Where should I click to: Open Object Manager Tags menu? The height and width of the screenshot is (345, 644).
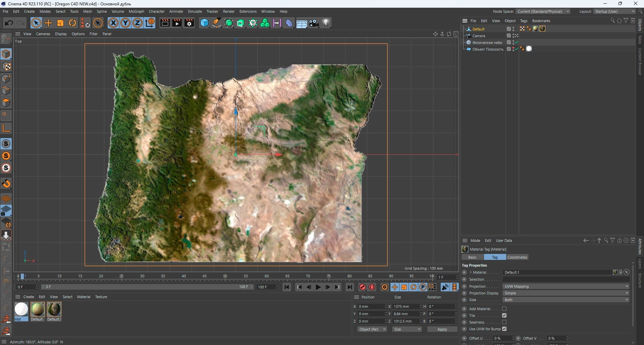coord(524,21)
